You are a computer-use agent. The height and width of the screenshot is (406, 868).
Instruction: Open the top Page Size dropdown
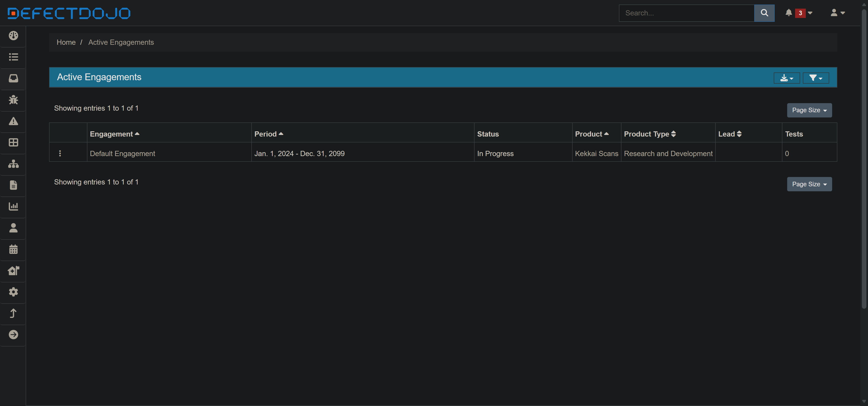tap(809, 110)
